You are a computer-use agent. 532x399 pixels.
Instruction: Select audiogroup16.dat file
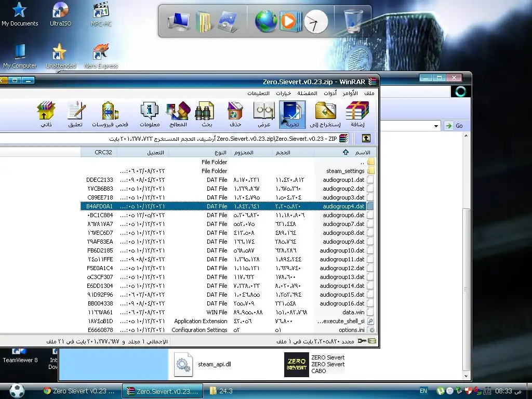tap(228, 303)
